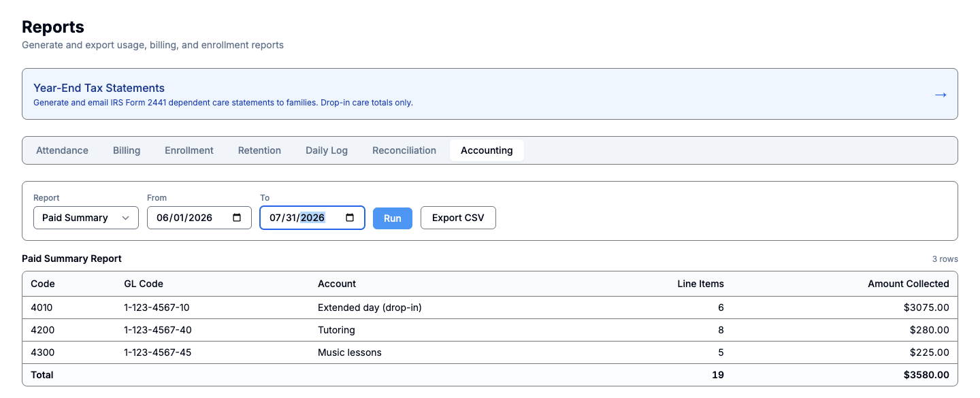Click the Music lessons account cell
The width and height of the screenshot is (980, 398).
coord(350,352)
